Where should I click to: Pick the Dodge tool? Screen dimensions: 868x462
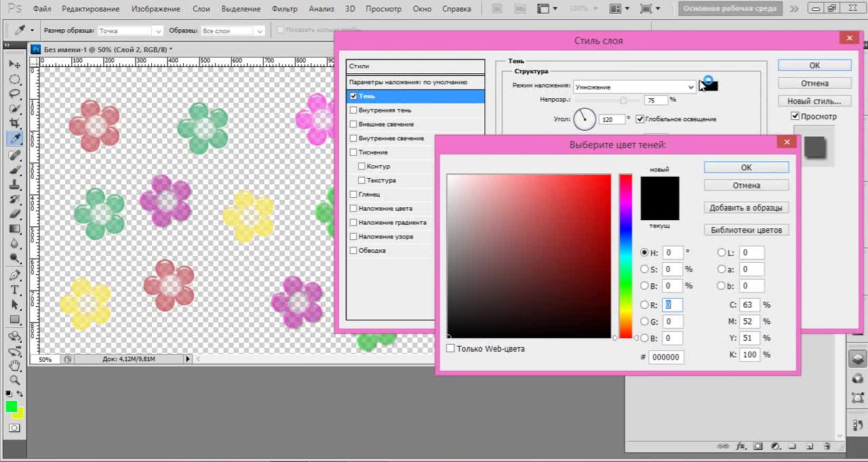pyautogui.click(x=14, y=258)
